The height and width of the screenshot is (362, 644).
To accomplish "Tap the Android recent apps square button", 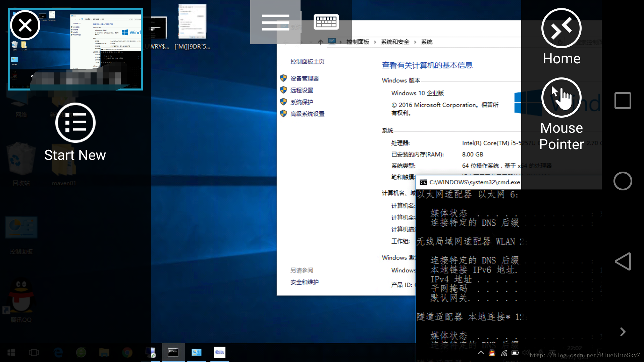I will coord(623,101).
